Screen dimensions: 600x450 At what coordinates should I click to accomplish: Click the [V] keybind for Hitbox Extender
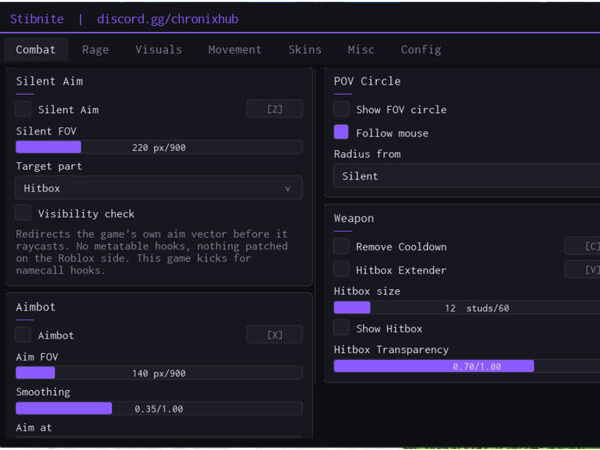[582, 270]
